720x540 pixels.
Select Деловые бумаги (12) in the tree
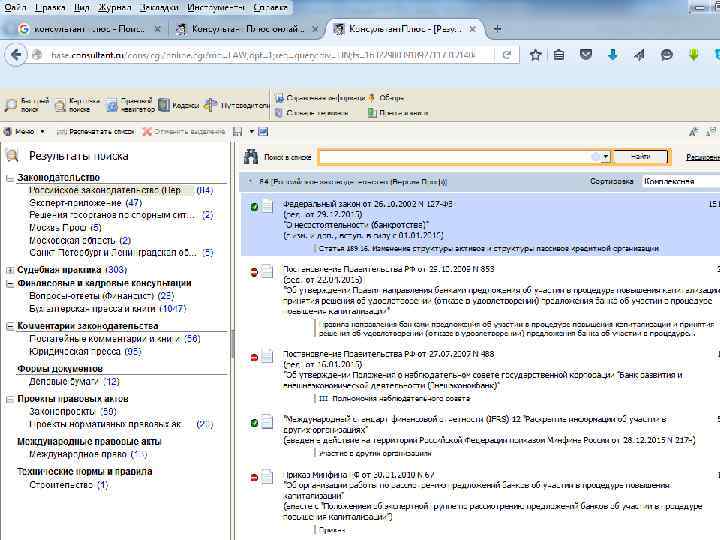[74, 382]
